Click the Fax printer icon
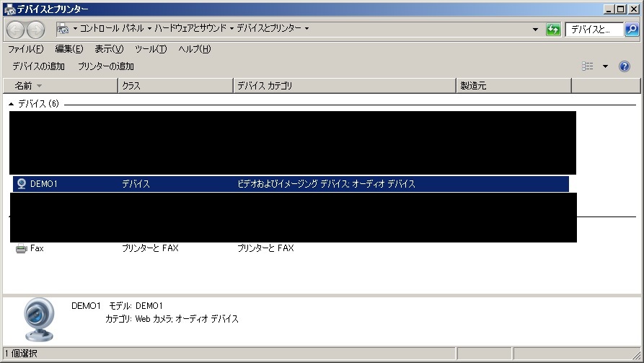The width and height of the screenshot is (644, 363). pyautogui.click(x=22, y=248)
